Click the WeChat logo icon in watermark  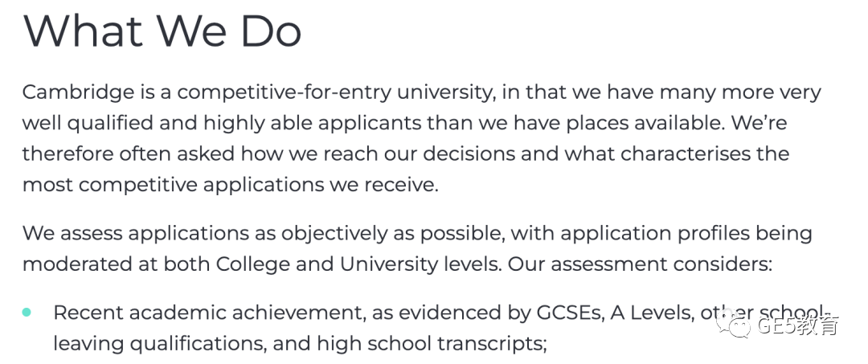(733, 323)
